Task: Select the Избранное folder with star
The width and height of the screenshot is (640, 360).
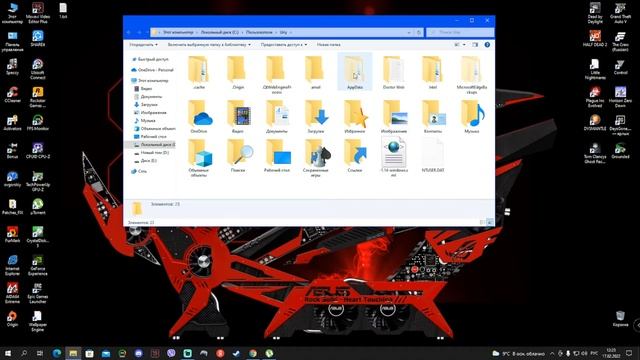Action: [355, 117]
